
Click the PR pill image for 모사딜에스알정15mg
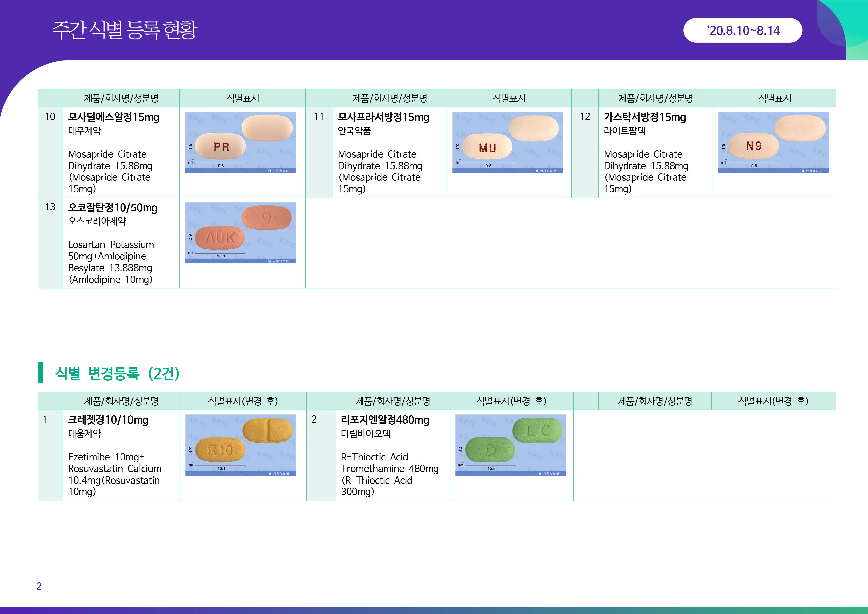click(240, 142)
